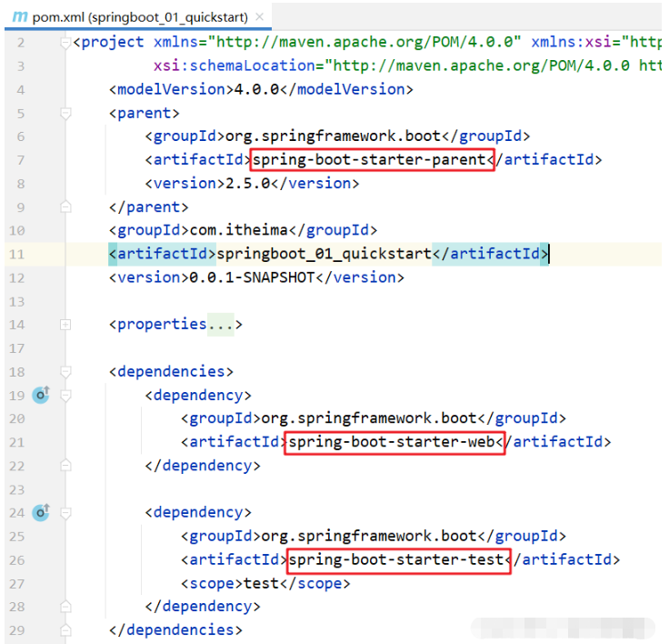Viewport: 669px width, 644px height.
Task: Expand the folded properties block on line 14
Action: pos(65,324)
